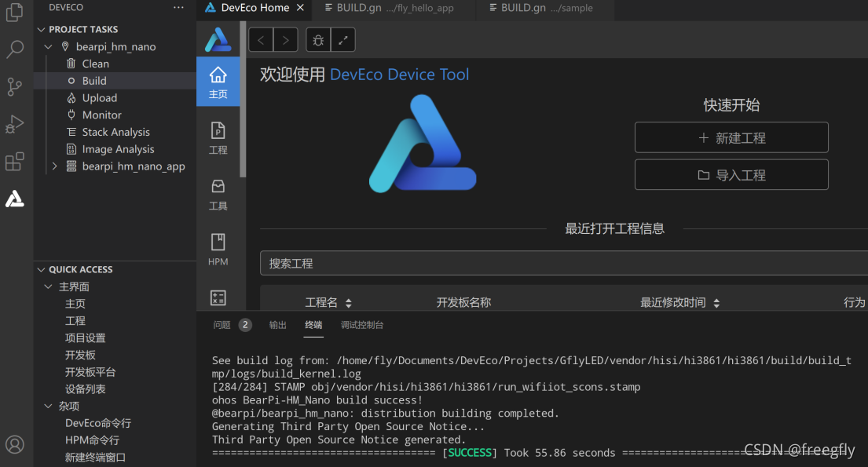
Task: Open HPM命令行 in Quick Access
Action: tap(92, 440)
